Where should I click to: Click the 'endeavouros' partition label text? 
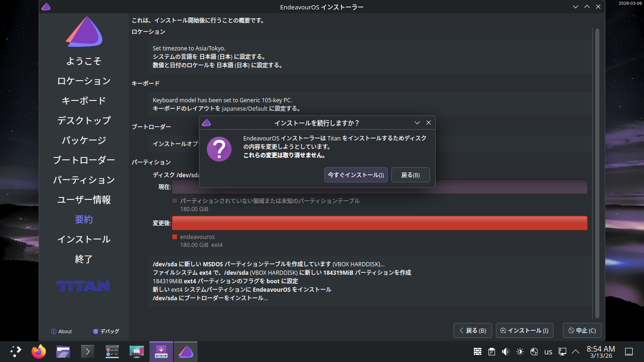[198, 237]
